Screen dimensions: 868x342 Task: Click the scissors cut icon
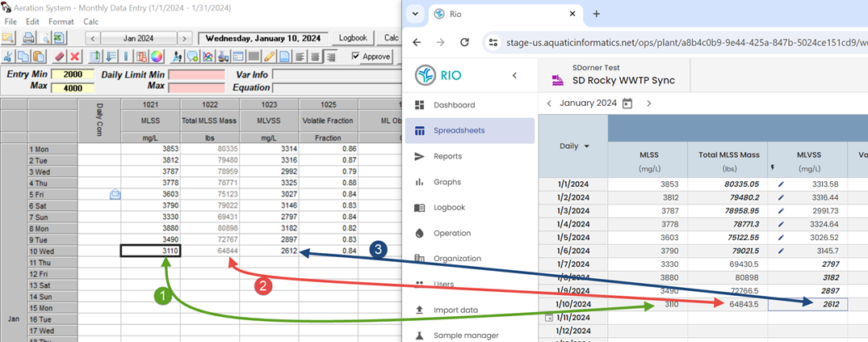coord(8,57)
